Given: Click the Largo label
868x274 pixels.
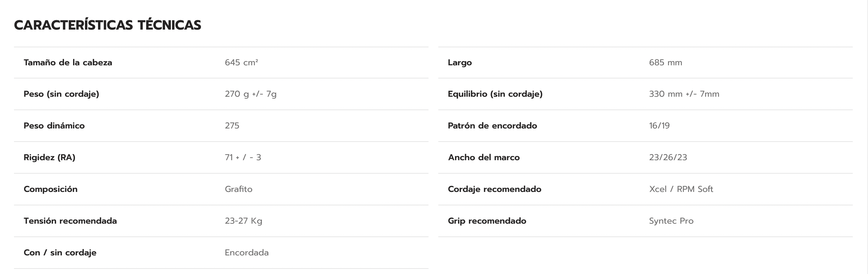Looking at the screenshot, I should [460, 63].
